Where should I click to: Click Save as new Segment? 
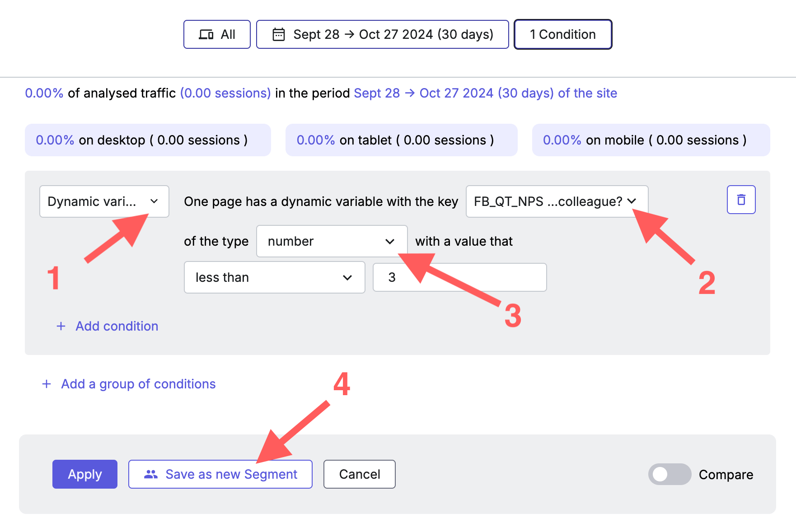pyautogui.click(x=220, y=474)
